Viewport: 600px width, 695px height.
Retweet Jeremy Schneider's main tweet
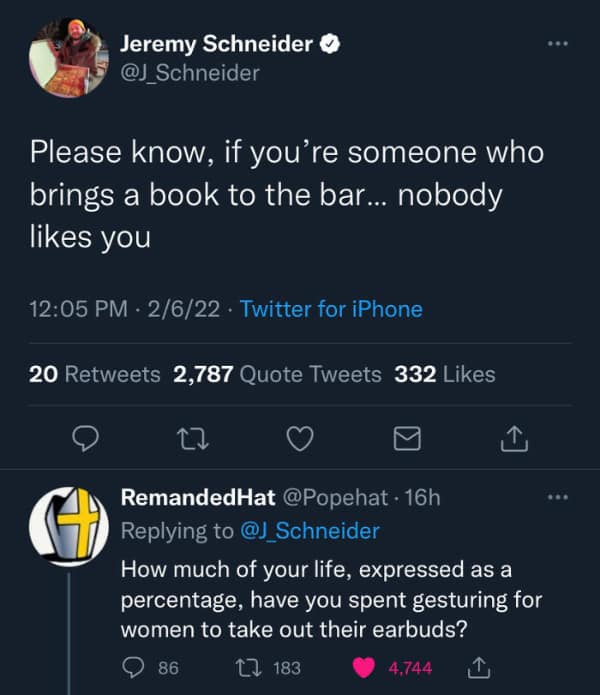pos(192,439)
